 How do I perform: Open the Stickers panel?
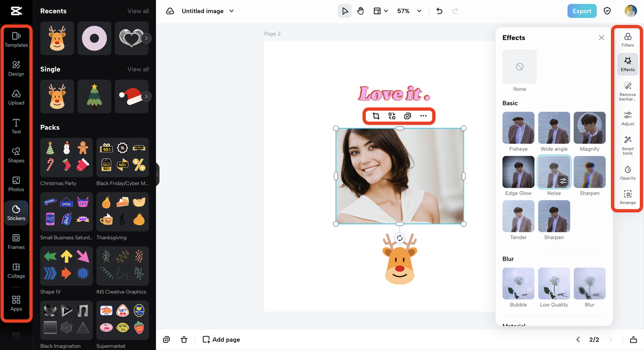tap(16, 213)
